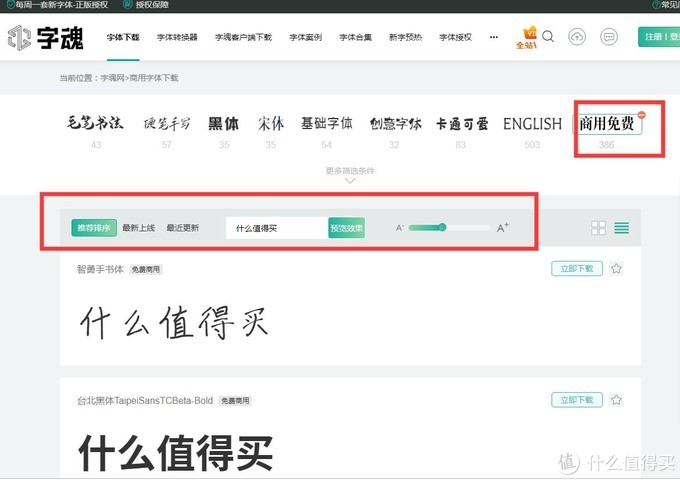Screen dimensions: 680x480
Task: Open the search magnifier icon
Action: click(548, 36)
